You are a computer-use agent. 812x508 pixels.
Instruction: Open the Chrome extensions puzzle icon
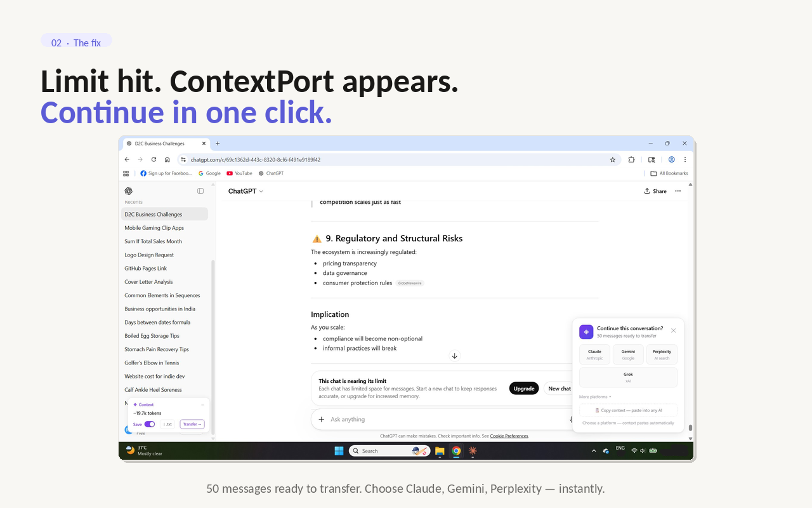pos(631,160)
